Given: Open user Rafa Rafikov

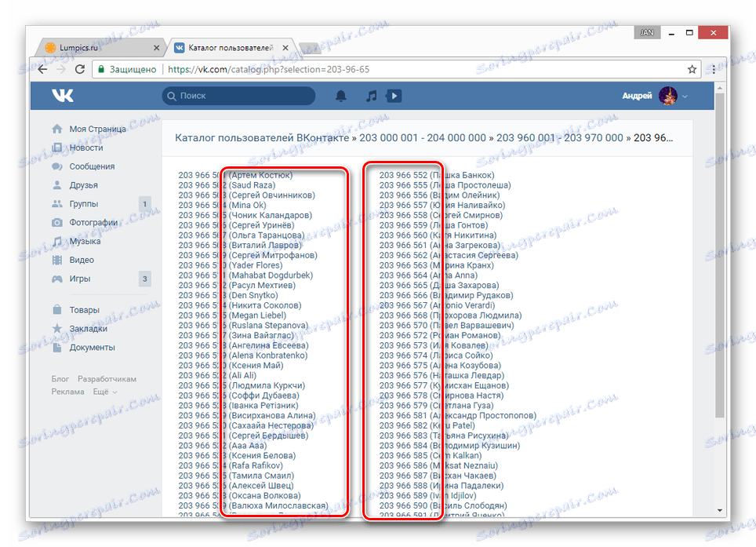Looking at the screenshot, I should [x=231, y=465].
